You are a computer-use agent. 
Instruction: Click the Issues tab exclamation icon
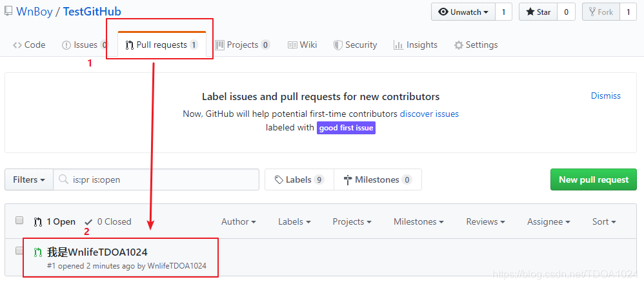coord(66,45)
